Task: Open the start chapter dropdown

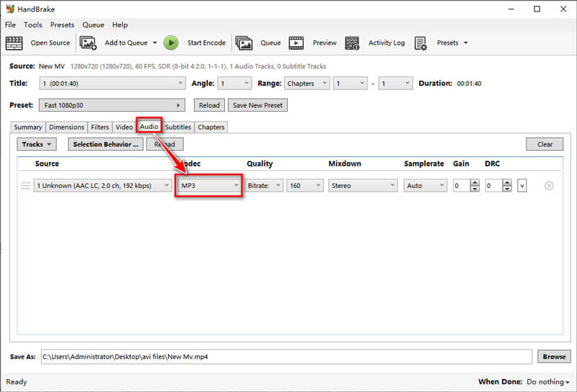Action: 350,84
